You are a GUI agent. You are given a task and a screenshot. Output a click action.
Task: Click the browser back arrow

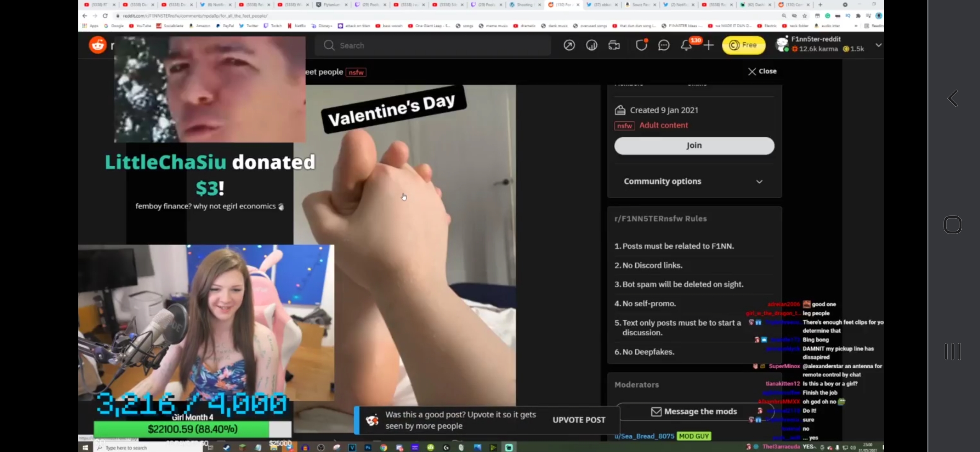point(85,15)
